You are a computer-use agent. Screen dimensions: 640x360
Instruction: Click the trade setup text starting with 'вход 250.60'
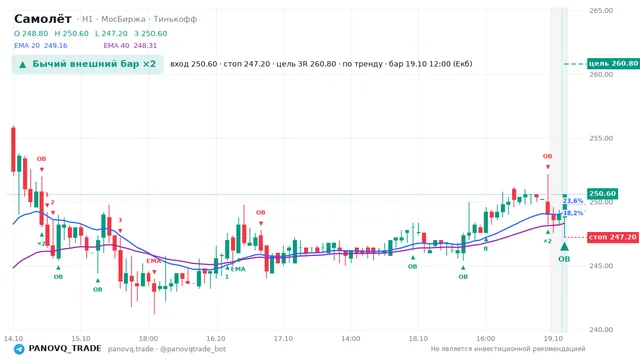[321, 64]
